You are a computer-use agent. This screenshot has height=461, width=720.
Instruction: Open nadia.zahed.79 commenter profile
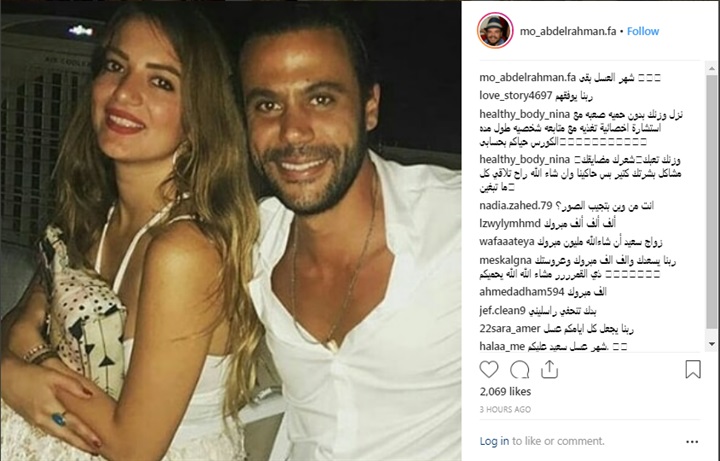(516, 205)
